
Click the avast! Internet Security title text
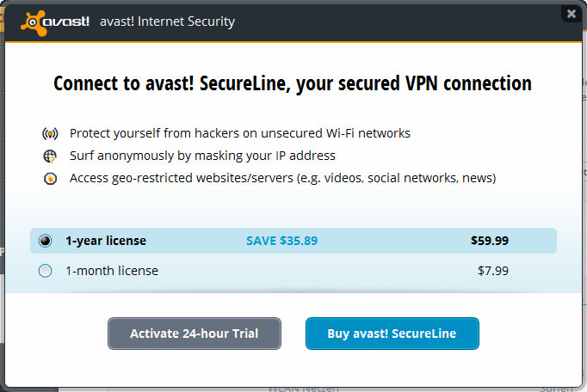click(x=167, y=21)
